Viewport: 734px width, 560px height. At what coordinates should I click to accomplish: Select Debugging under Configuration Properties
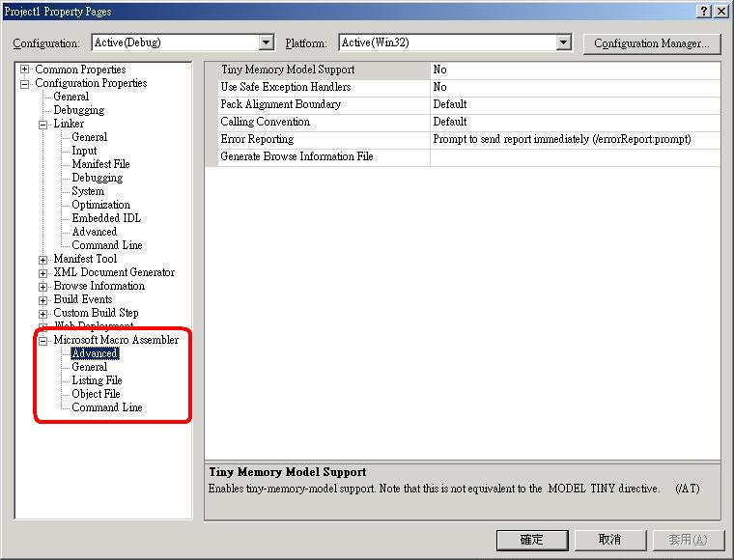[x=78, y=110]
